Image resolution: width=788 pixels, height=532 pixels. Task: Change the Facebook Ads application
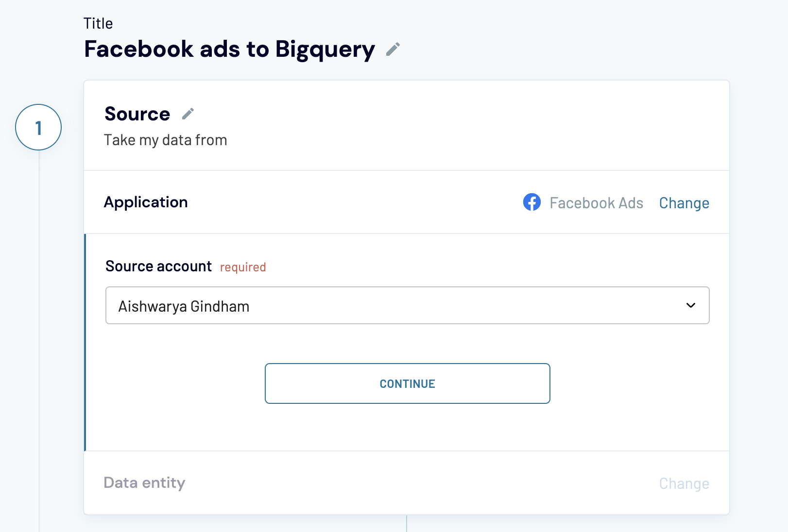click(x=684, y=203)
